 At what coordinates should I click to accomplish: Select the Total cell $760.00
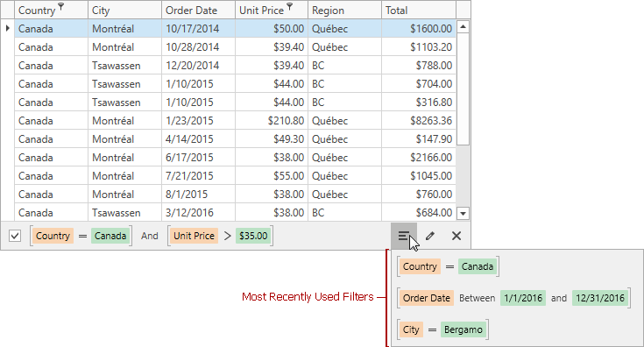point(419,195)
